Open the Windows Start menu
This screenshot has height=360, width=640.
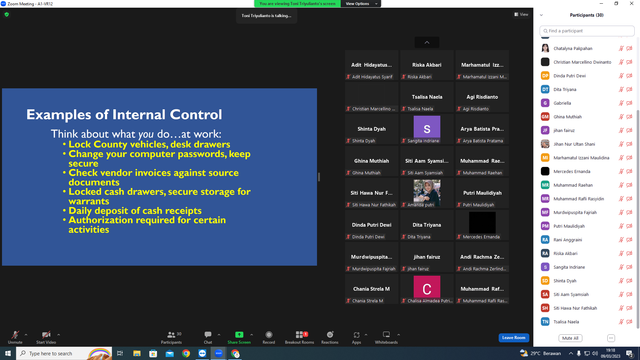click(8, 353)
